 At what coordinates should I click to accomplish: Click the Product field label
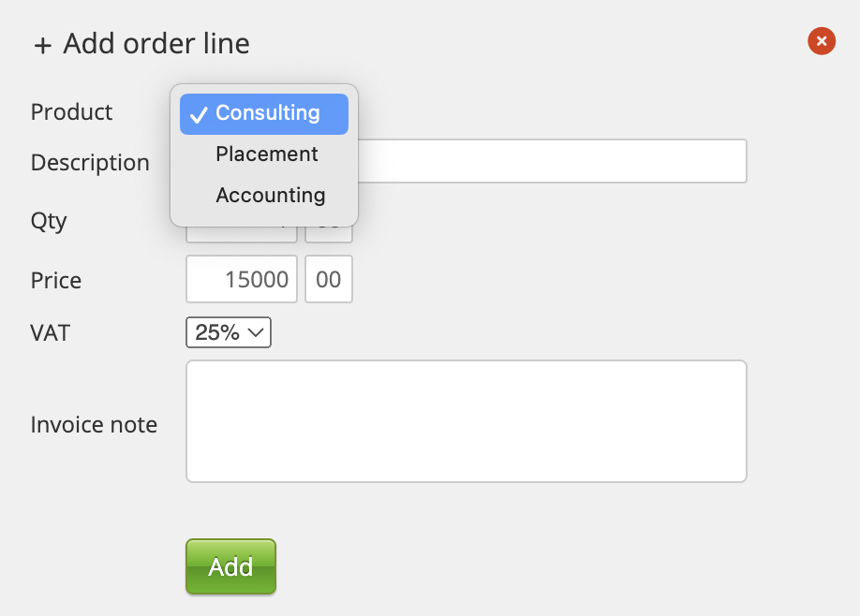click(x=71, y=112)
